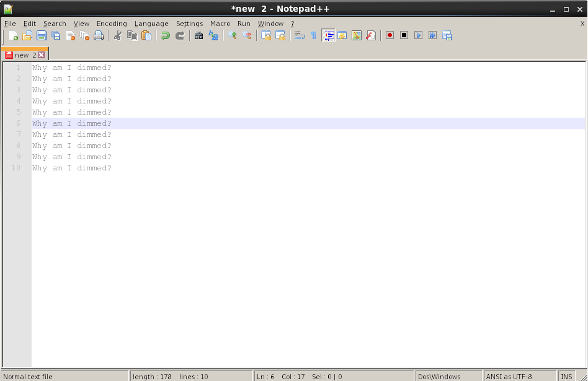The height and width of the screenshot is (381, 588).
Task: Print the document using the printer icon
Action: point(99,35)
